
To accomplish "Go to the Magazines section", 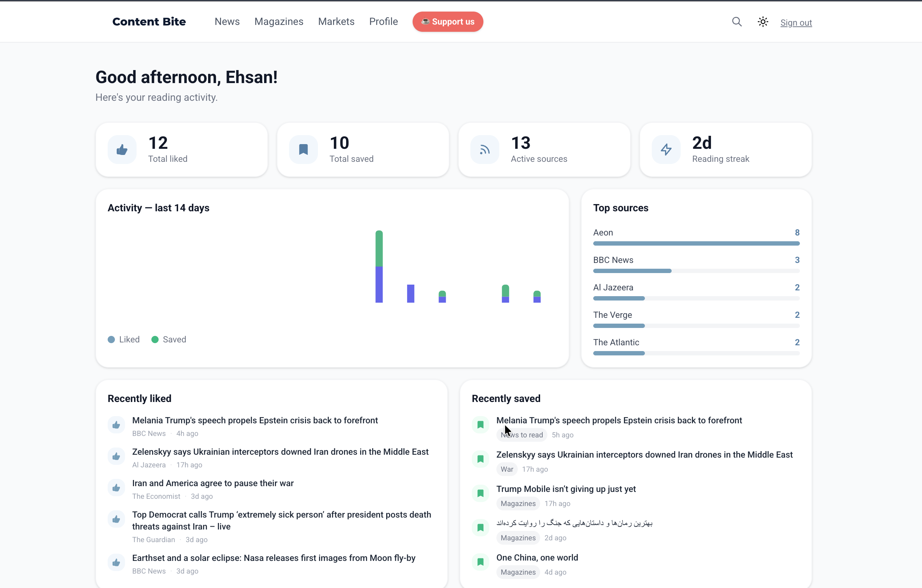I will point(279,22).
